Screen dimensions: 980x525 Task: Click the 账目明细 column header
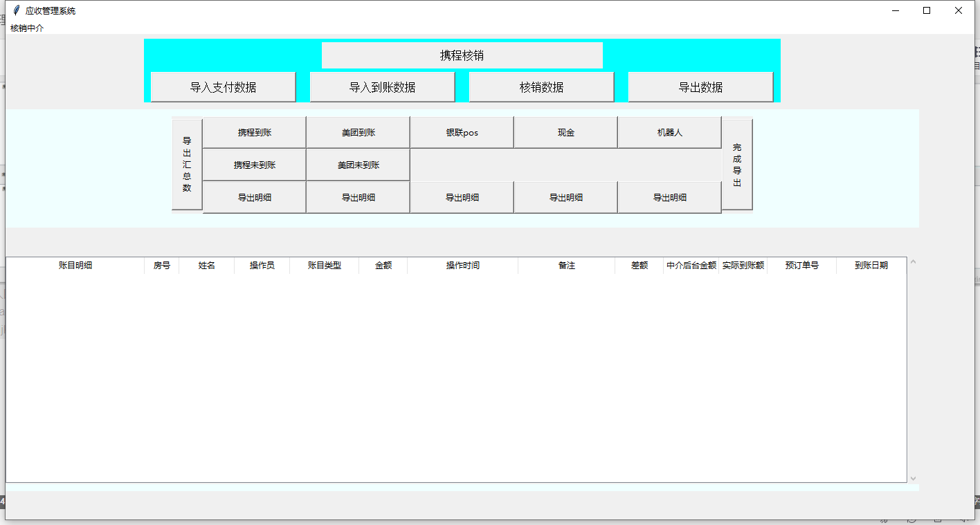75,266
